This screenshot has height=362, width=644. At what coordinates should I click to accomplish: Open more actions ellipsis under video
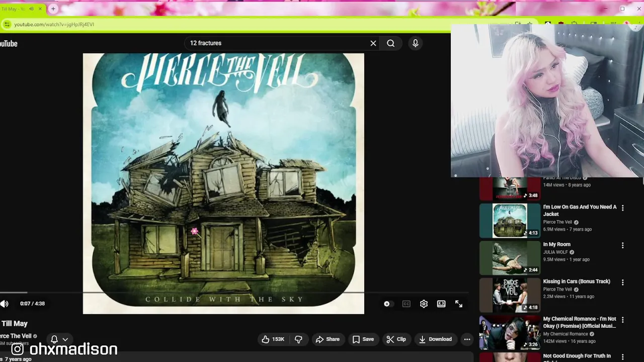(467, 339)
